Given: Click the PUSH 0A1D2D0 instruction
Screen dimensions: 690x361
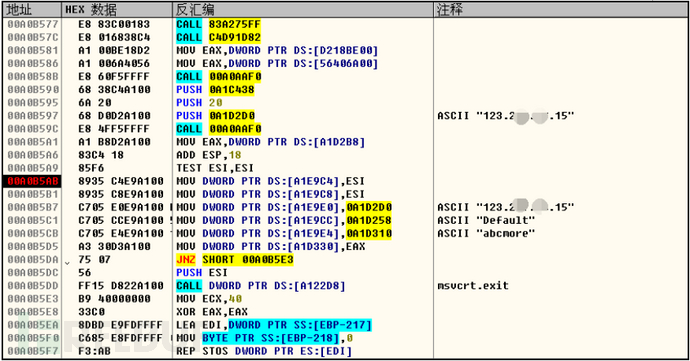Looking at the screenshot, I should [215, 116].
